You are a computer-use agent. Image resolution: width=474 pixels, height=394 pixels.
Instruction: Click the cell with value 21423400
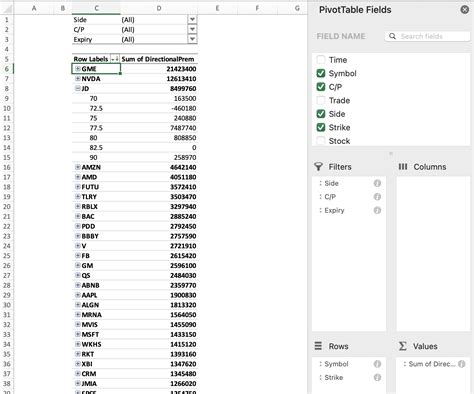click(x=159, y=69)
